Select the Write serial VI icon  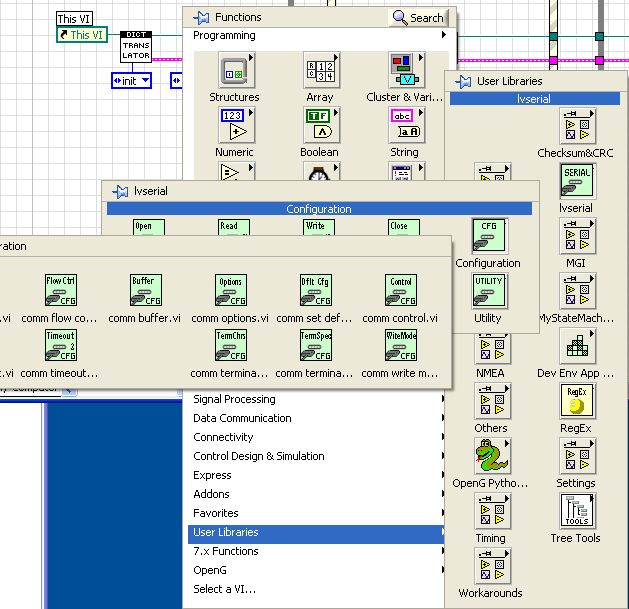tap(319, 227)
